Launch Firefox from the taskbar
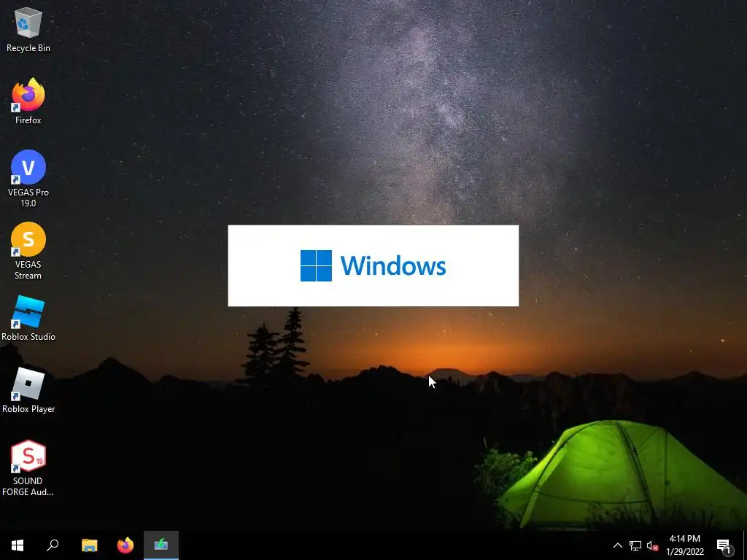The height and width of the screenshot is (560, 747). point(125,545)
